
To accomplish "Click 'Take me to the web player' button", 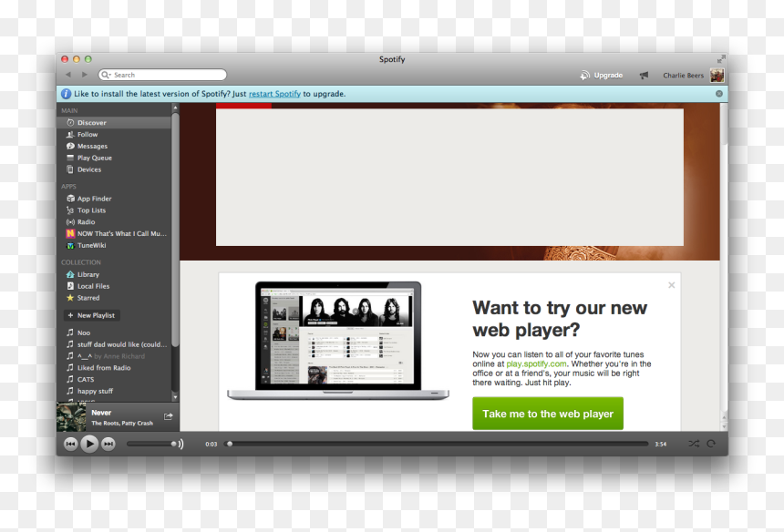I will tap(548, 414).
